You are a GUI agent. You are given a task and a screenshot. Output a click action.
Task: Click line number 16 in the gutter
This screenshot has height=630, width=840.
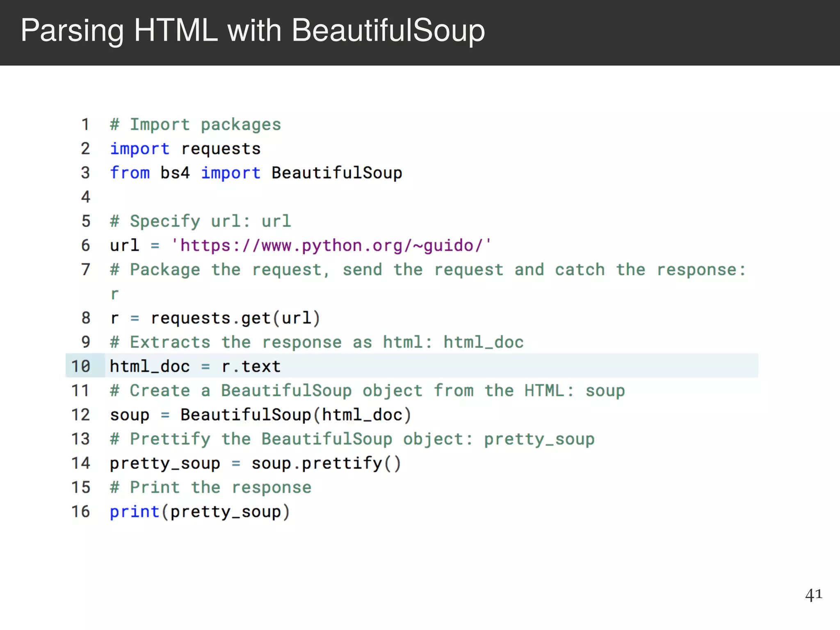click(80, 511)
